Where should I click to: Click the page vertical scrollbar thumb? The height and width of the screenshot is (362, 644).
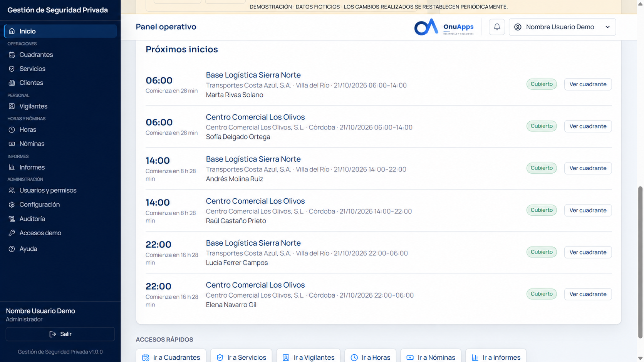coord(640,263)
